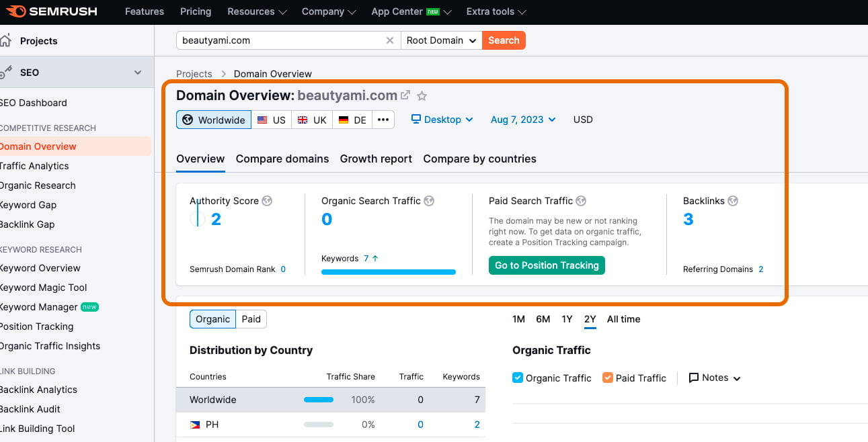The image size is (868, 442).
Task: Open Keyword Magic Tool in sidebar
Action: [x=43, y=288]
